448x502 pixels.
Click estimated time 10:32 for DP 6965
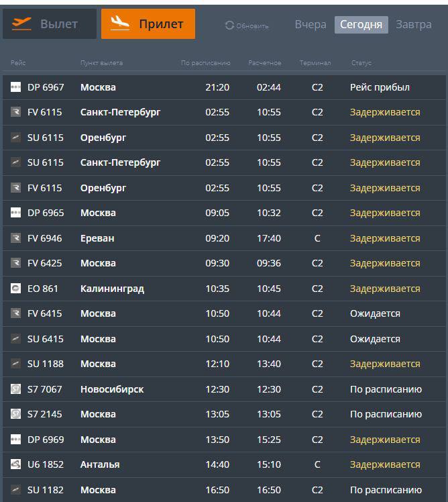(269, 213)
